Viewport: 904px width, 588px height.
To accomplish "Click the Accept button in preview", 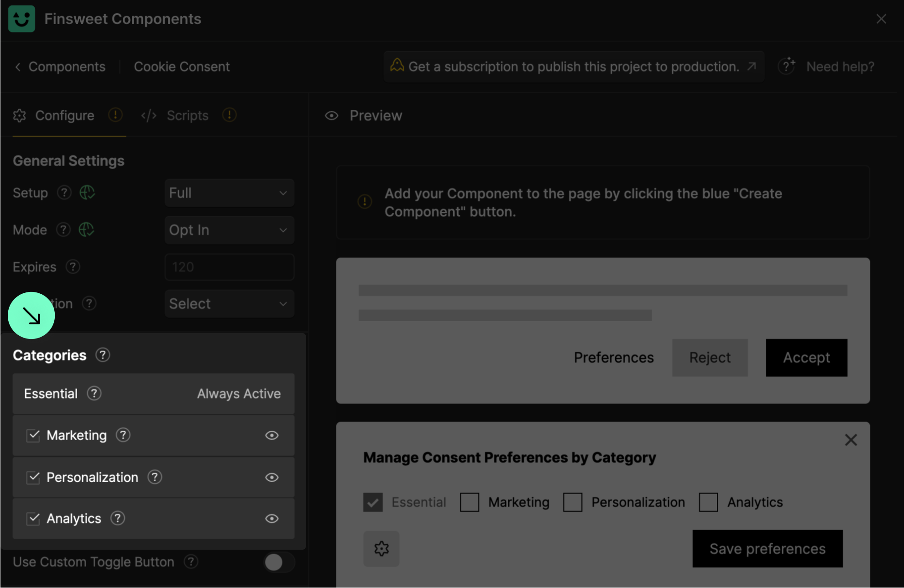I will (806, 358).
